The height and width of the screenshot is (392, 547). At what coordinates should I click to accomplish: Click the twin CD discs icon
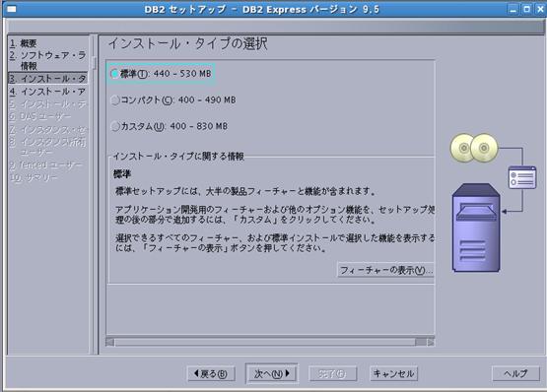(x=474, y=148)
